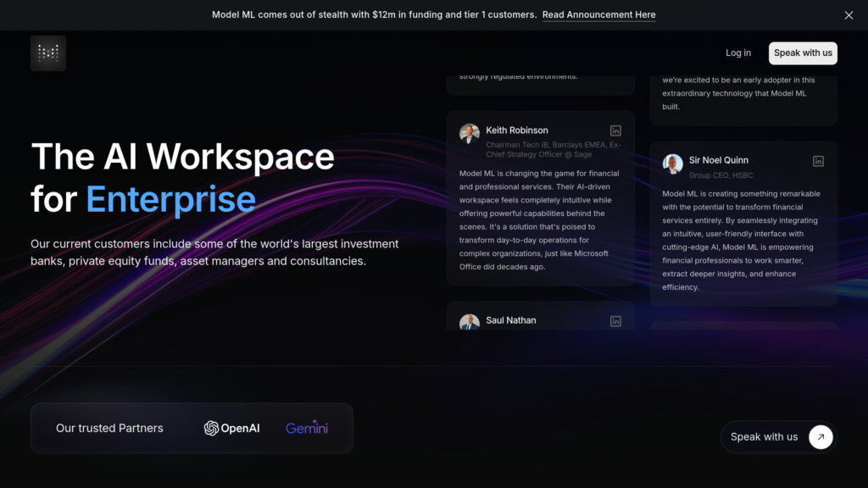
Task: Click the blue Enterprise headline word
Action: (170, 200)
